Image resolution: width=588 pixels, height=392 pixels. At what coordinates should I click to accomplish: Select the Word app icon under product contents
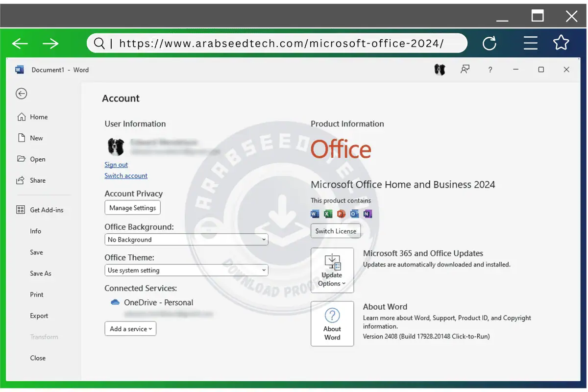click(x=315, y=214)
